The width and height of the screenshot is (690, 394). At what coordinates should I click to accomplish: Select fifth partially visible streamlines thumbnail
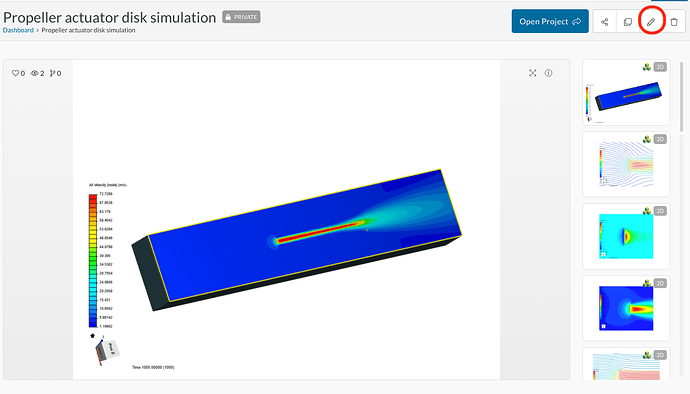click(626, 364)
